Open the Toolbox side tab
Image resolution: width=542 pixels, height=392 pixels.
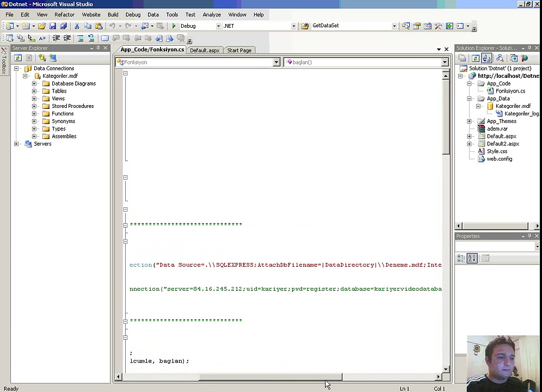coord(4,61)
